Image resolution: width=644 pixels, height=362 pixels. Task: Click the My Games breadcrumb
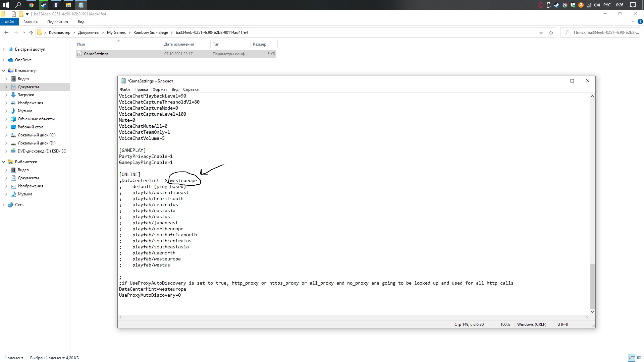pyautogui.click(x=116, y=33)
